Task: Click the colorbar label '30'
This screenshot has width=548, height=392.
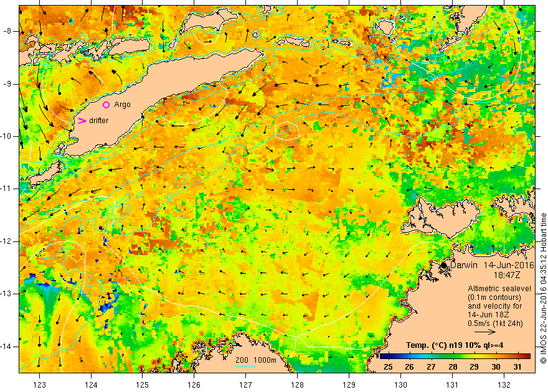Action: [x=496, y=367]
